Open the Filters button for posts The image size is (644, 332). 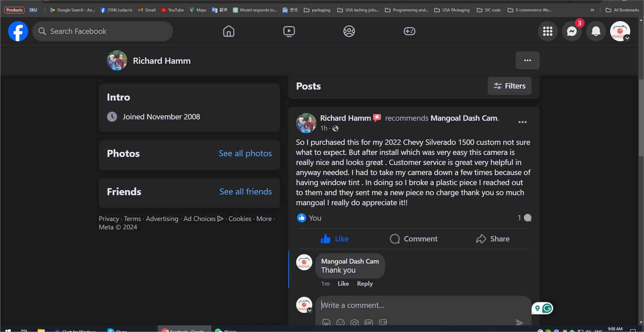pyautogui.click(x=509, y=86)
